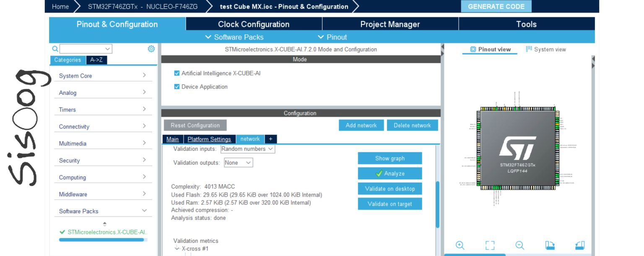
Task: Rotate the chip view clockwise
Action: pyautogui.click(x=550, y=246)
